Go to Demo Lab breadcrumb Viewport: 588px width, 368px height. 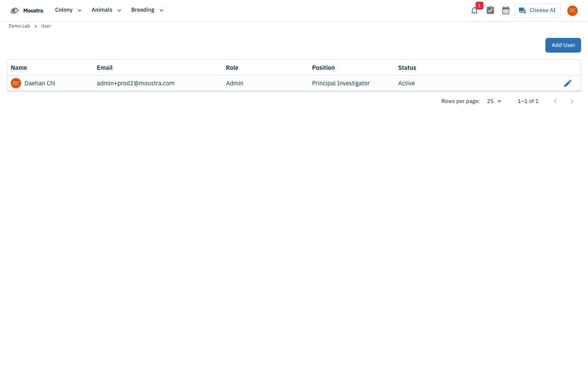click(x=19, y=26)
